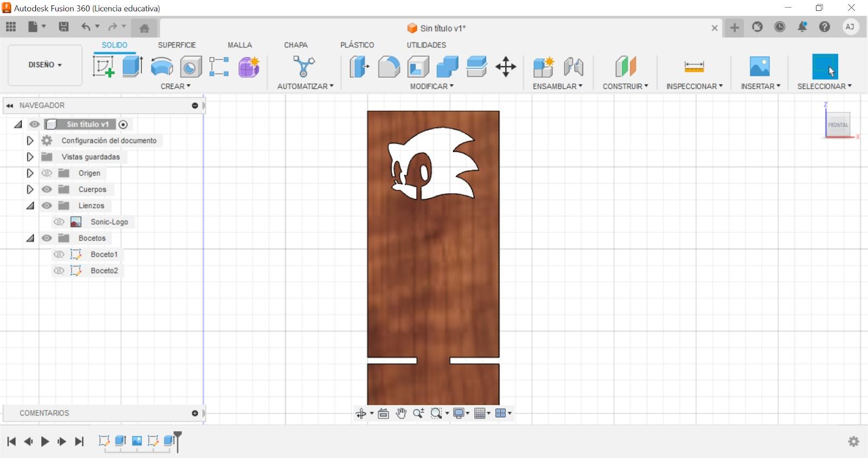868x458 pixels.
Task: Select the Create Sketch tool
Action: [x=104, y=67]
